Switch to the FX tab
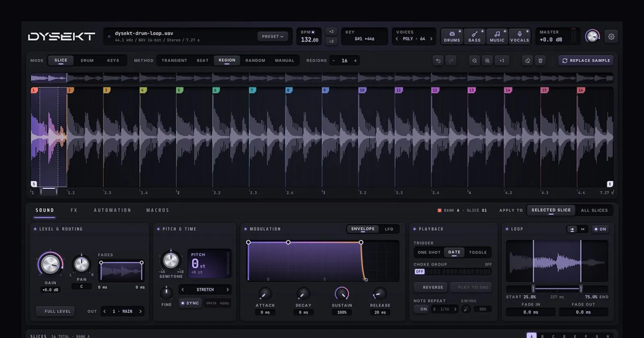Image resolution: width=644 pixels, height=338 pixels. pos(74,210)
